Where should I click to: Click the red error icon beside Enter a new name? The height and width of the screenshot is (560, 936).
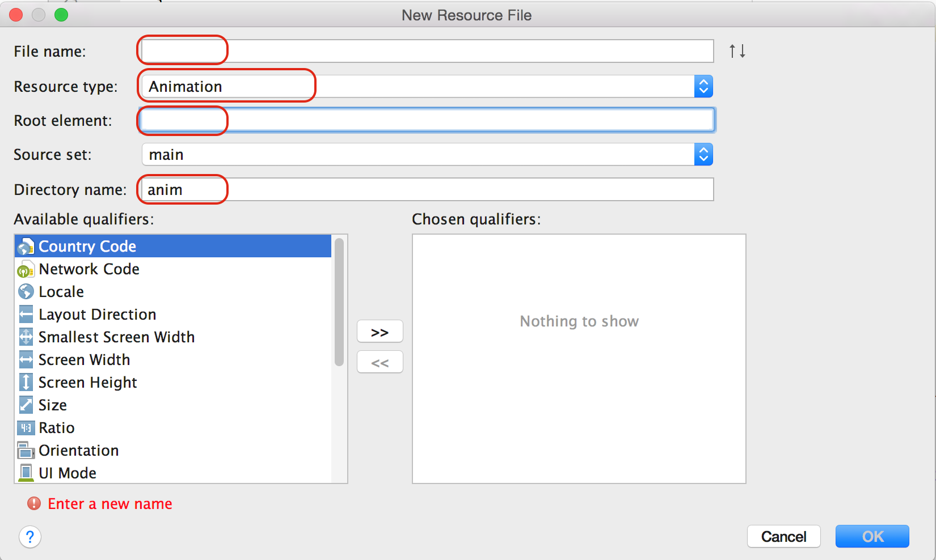(x=34, y=503)
